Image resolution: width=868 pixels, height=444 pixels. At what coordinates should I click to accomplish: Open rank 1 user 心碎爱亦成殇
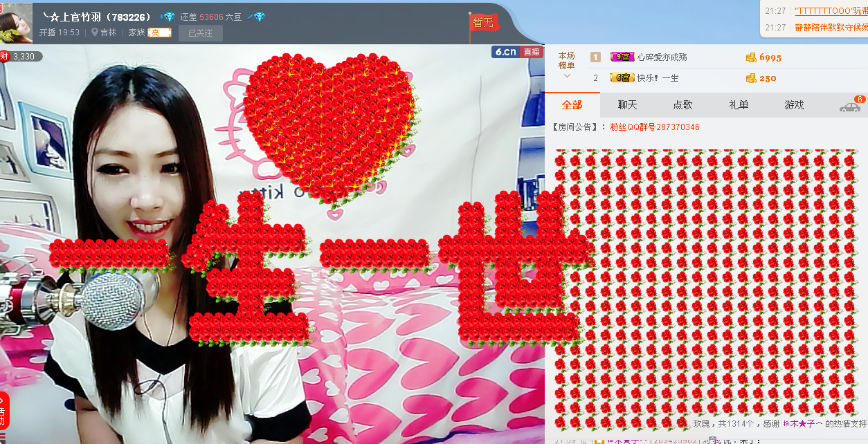point(662,57)
